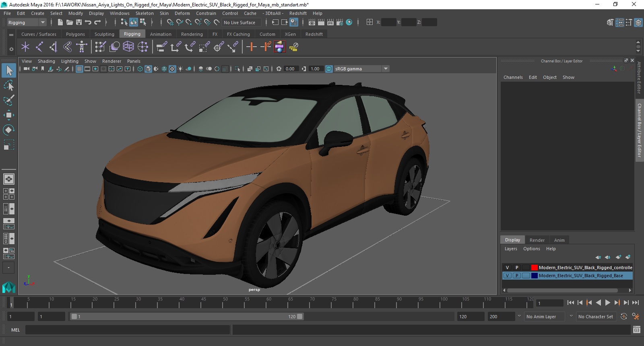Toggle use all lights bulb icon

tap(180, 69)
